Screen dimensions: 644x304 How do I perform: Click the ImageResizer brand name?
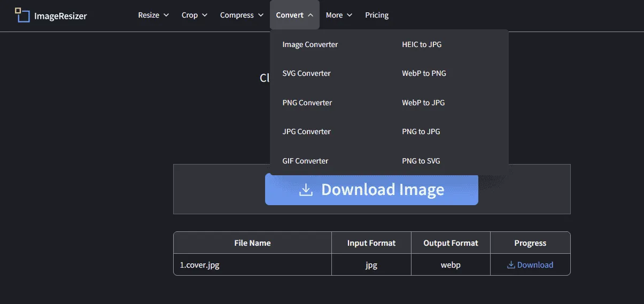60,15
